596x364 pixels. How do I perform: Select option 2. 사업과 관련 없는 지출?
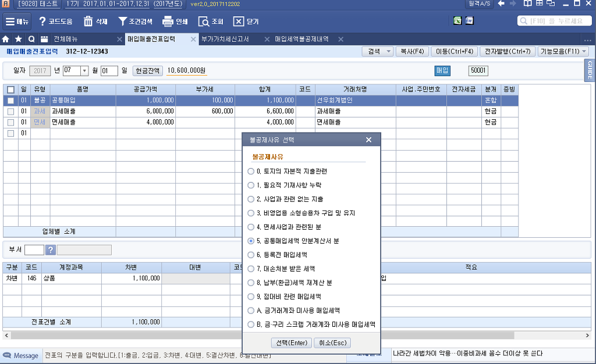pos(251,199)
